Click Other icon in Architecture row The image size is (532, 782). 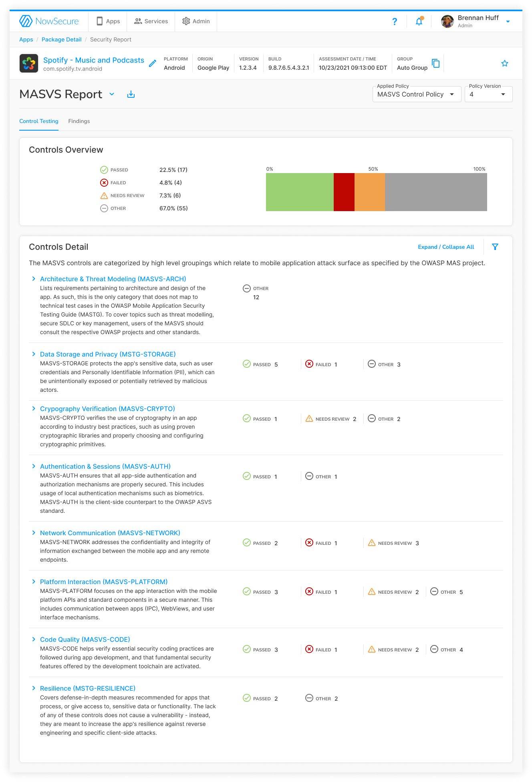click(247, 288)
